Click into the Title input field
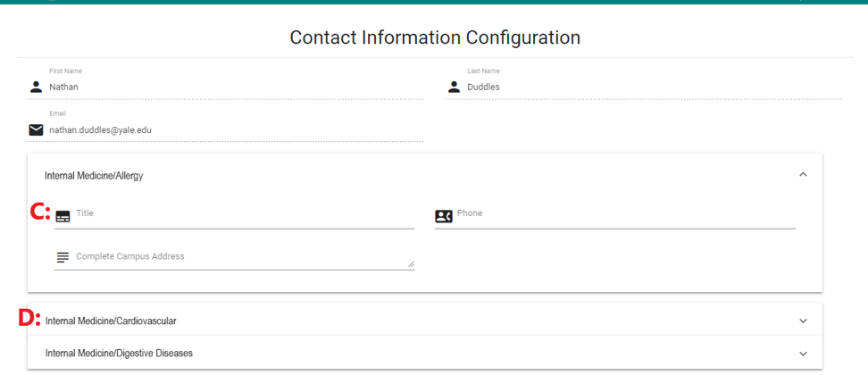The width and height of the screenshot is (868, 375). click(x=241, y=215)
